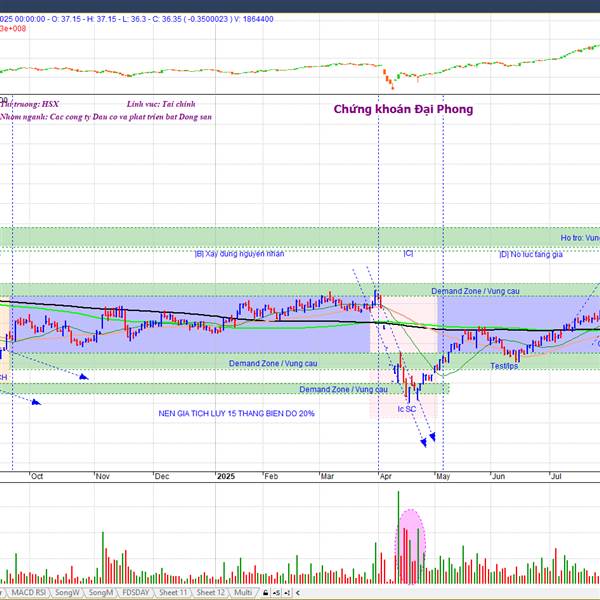Toggle the chart lock icon beside sheet tabs
This screenshot has height=600, width=600.
[x=265, y=593]
